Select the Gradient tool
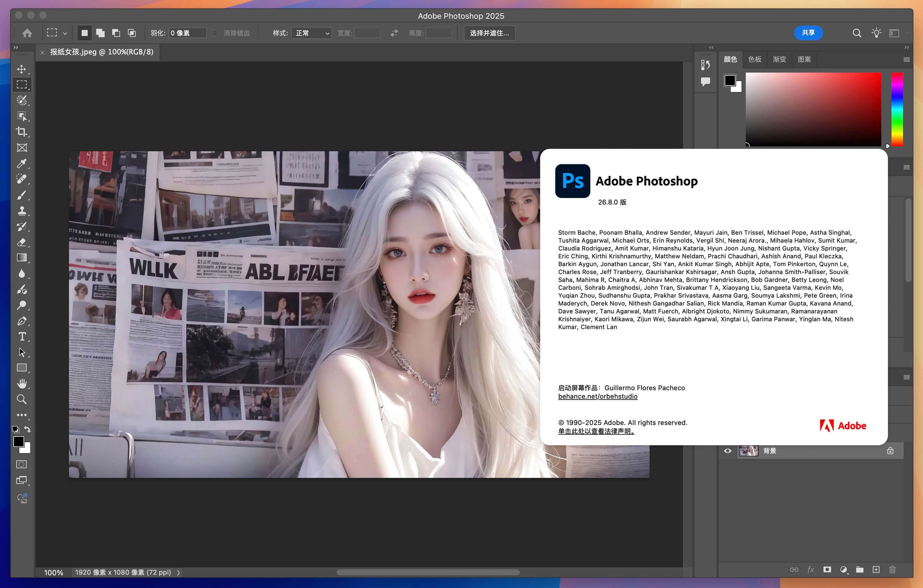Image resolution: width=923 pixels, height=588 pixels. pyautogui.click(x=21, y=258)
